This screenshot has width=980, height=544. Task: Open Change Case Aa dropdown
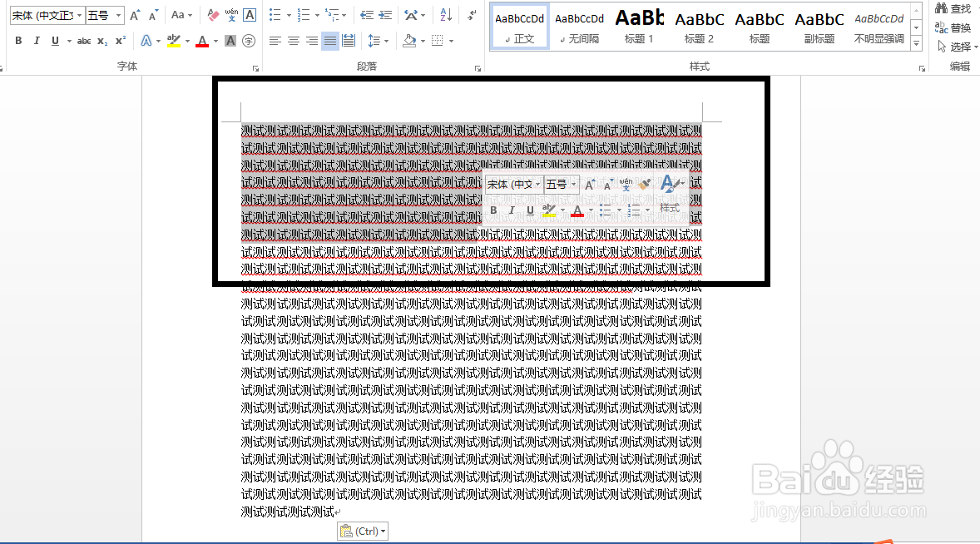(x=181, y=15)
